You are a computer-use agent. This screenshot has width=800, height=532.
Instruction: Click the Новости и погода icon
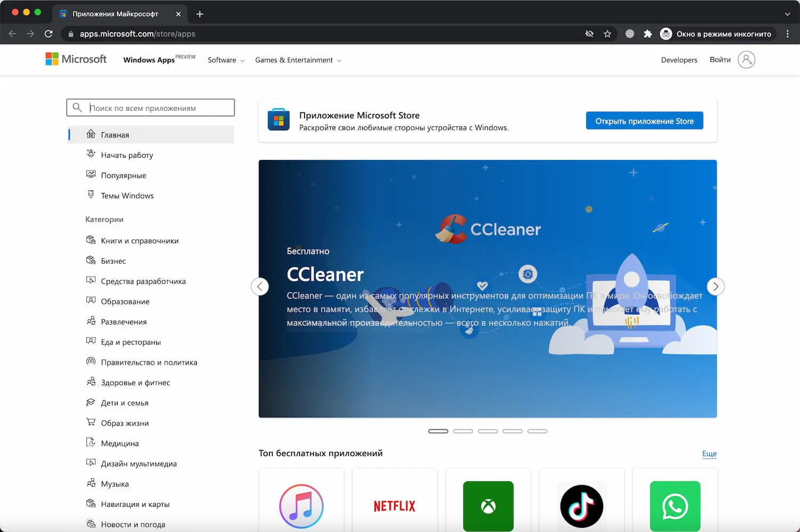[x=91, y=524]
